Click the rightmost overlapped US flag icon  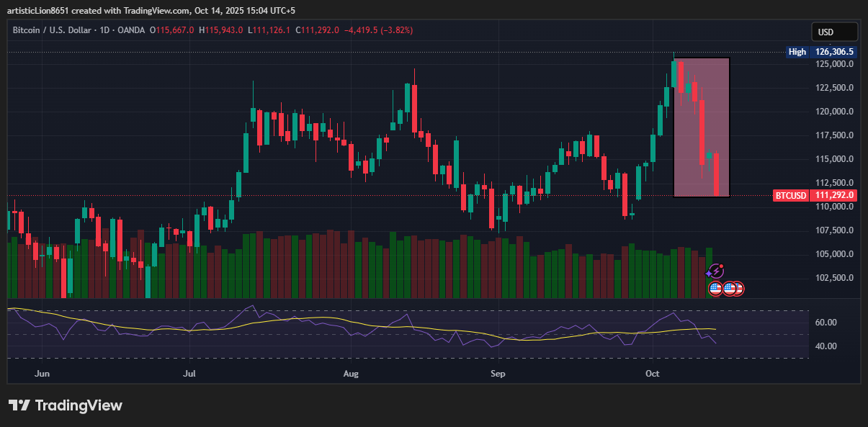pyautogui.click(x=738, y=289)
